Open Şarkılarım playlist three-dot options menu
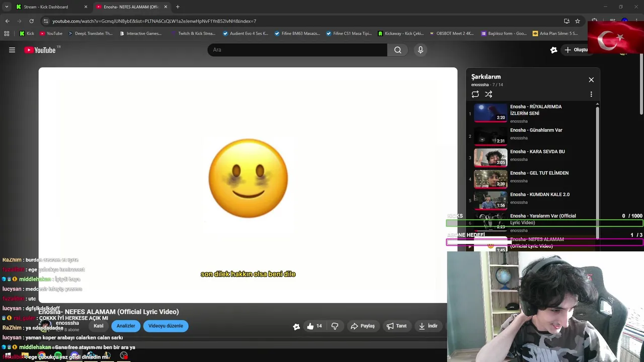Screen dimensions: 644x362 point(591,94)
